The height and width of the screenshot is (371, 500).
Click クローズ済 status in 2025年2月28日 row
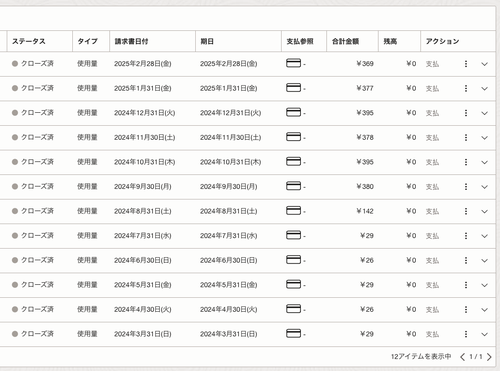[33, 63]
